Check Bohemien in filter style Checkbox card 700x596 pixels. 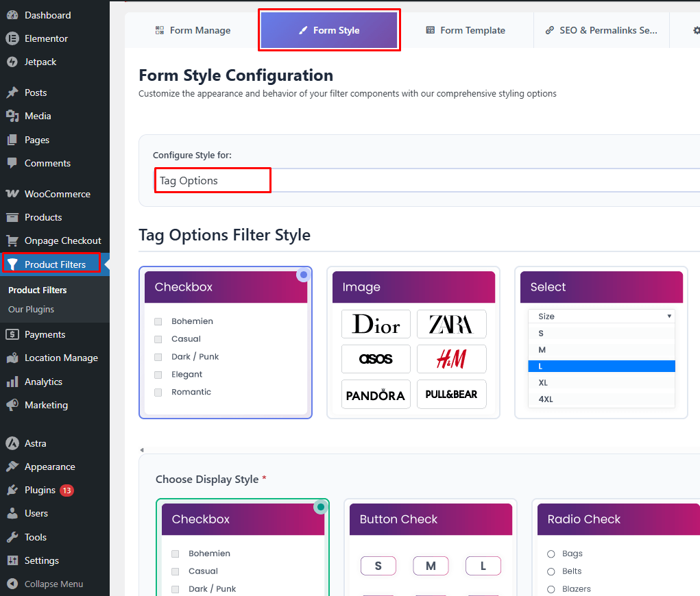(x=158, y=322)
